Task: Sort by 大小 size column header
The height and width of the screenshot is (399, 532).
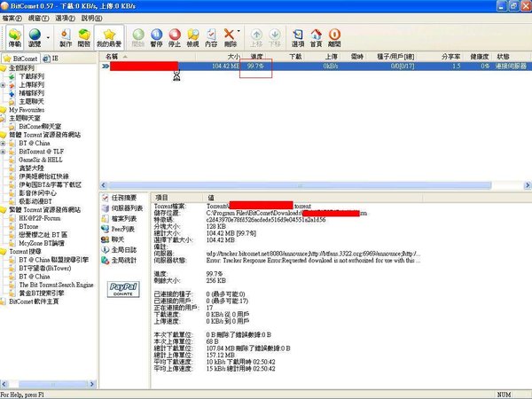Action: pos(218,57)
